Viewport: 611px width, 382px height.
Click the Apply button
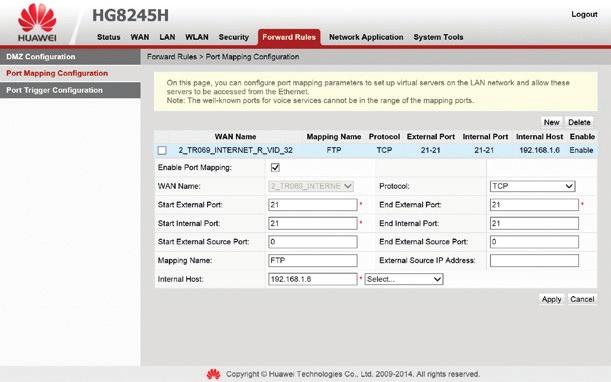[x=551, y=299]
